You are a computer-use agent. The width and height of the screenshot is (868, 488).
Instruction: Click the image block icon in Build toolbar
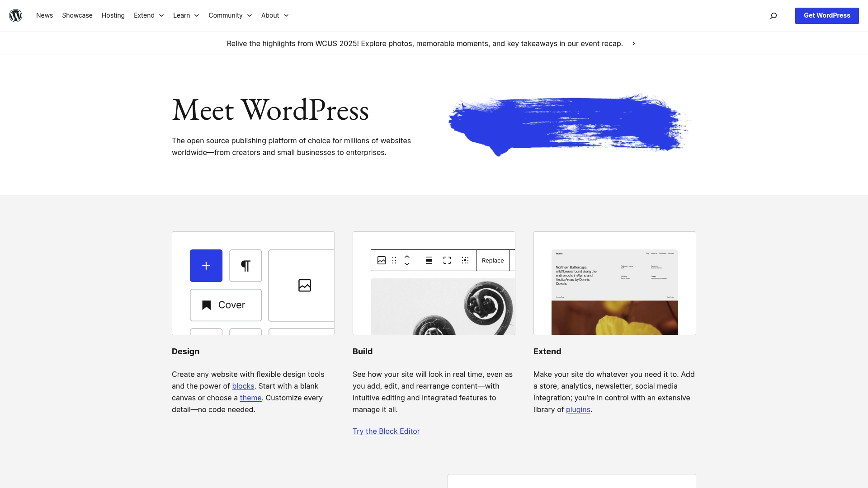[382, 260]
